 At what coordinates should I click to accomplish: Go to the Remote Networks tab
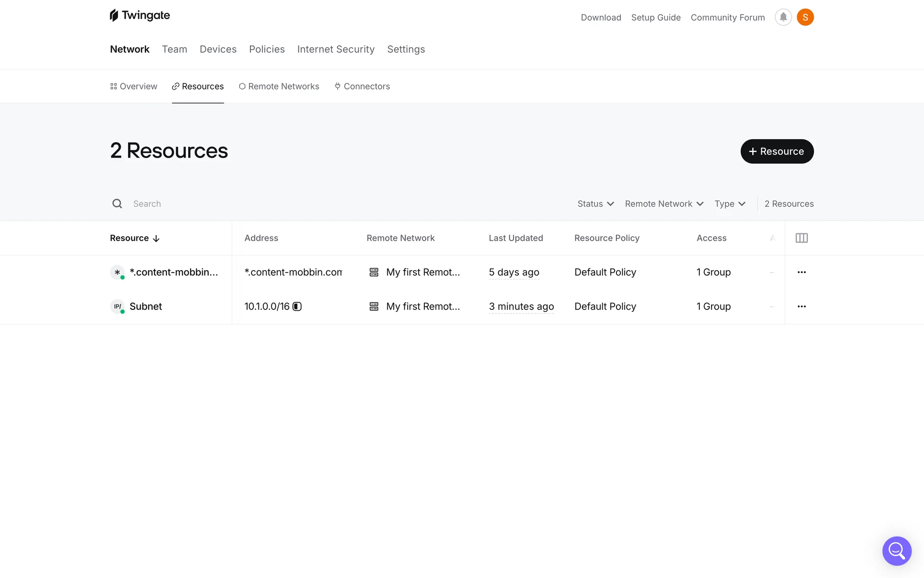coord(279,86)
